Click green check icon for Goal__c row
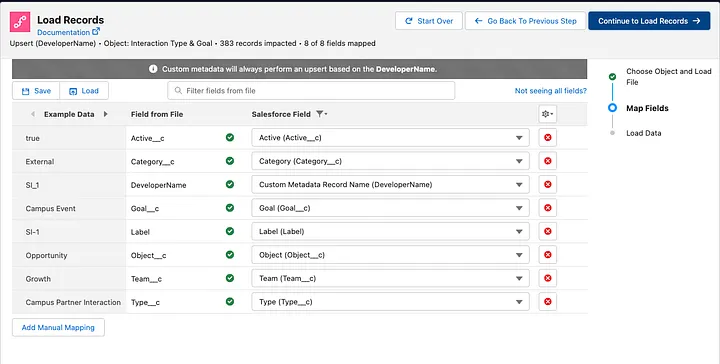720x364 pixels. click(230, 207)
